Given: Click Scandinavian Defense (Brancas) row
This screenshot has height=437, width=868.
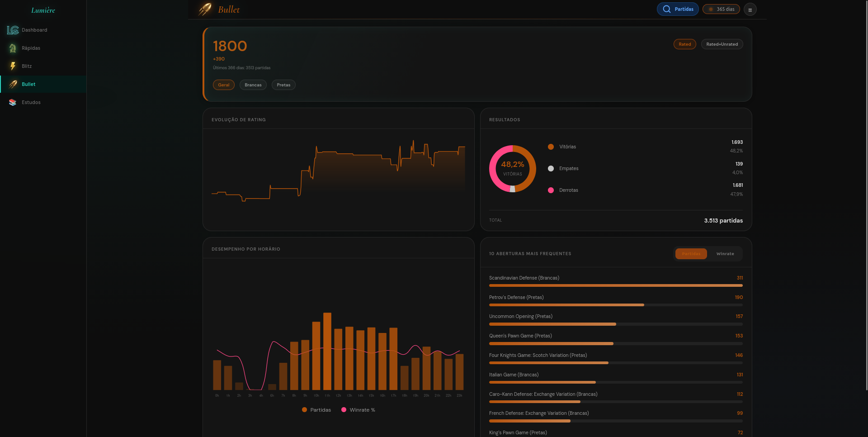Looking at the screenshot, I should (x=616, y=281).
